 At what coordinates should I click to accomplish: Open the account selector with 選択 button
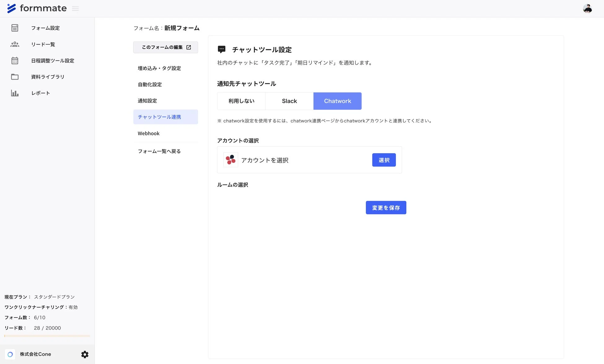384,160
